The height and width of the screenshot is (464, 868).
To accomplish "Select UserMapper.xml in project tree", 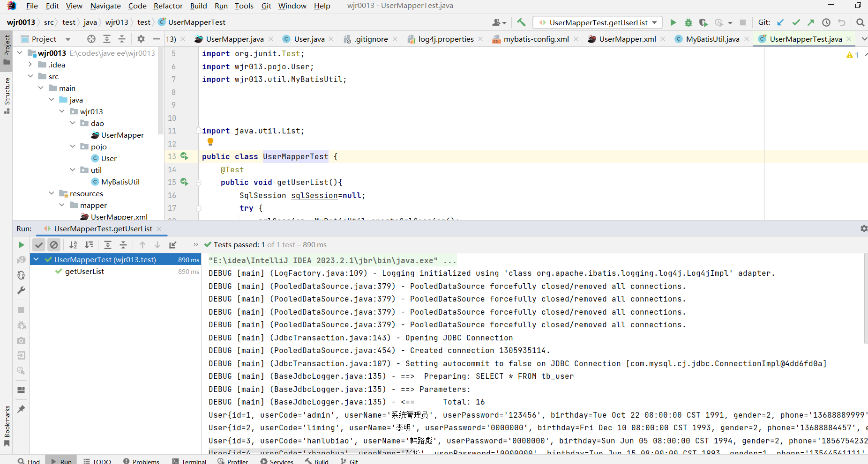I will click(119, 216).
